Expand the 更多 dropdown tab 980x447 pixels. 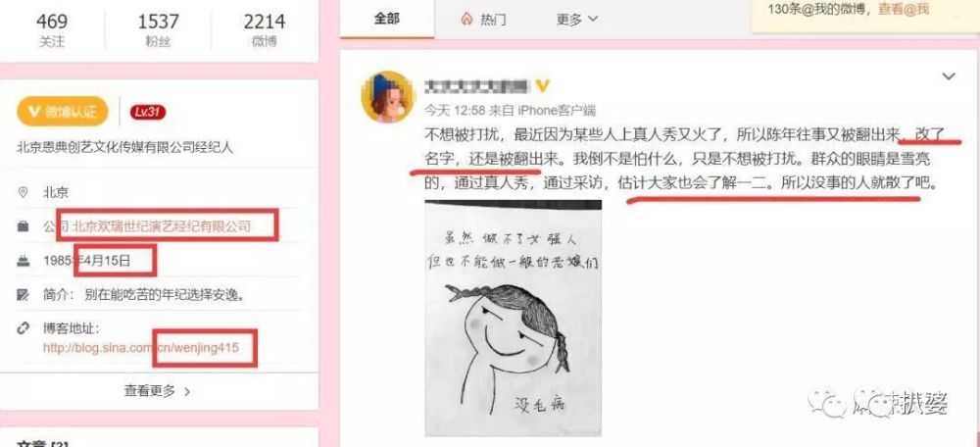click(576, 20)
